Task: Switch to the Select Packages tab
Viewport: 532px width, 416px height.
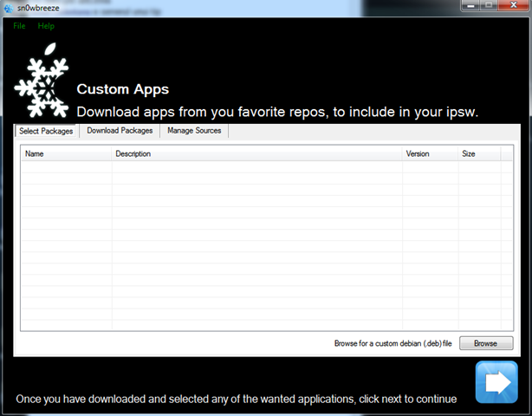Action: (x=46, y=131)
